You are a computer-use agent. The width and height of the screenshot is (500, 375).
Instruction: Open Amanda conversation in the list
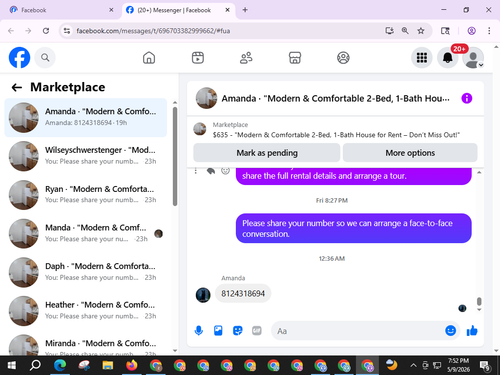click(86, 117)
